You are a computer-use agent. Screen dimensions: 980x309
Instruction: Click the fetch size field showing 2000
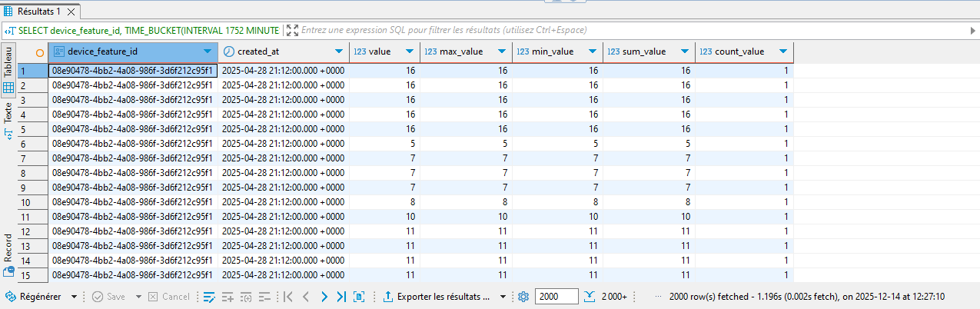tap(556, 297)
